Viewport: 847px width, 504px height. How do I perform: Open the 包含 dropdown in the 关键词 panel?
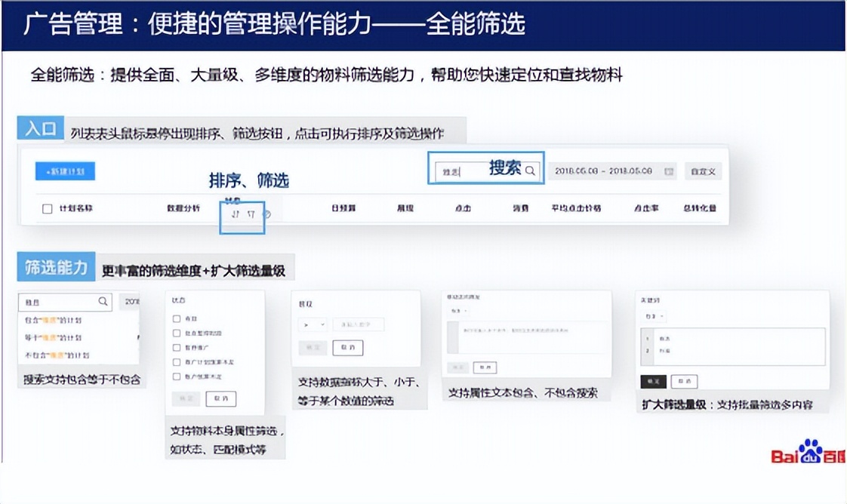[654, 316]
